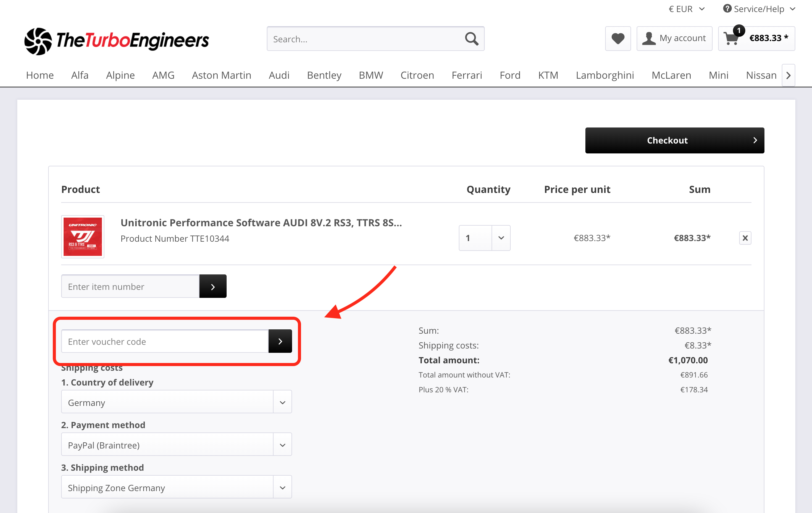Expand the EUR currency selector
This screenshot has height=513, width=812.
[x=686, y=9]
